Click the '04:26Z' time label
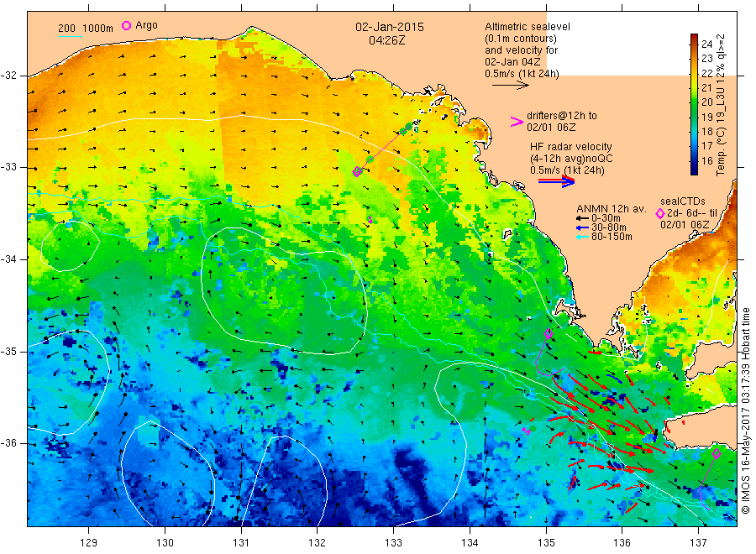This screenshot has width=756, height=554. pos(386,40)
